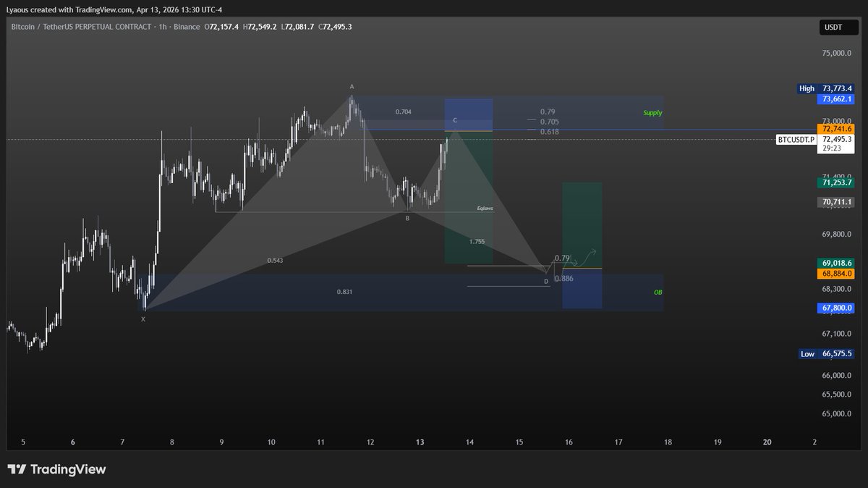The height and width of the screenshot is (488, 868).
Task: Click pattern point A at the swing high
Action: click(352, 87)
